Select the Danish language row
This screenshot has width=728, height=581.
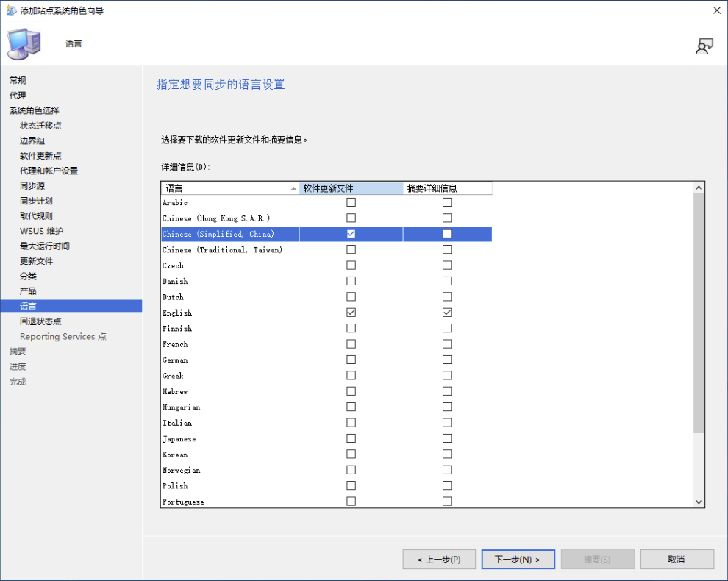pyautogui.click(x=326, y=281)
